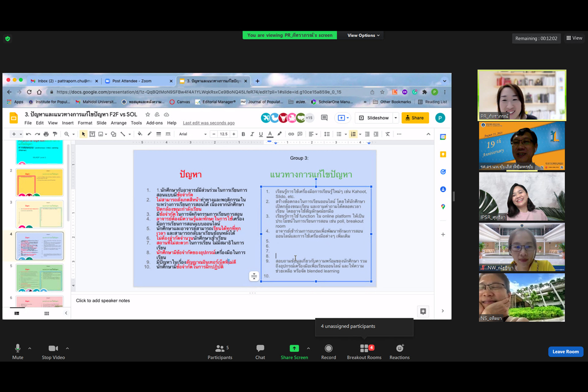This screenshot has height=392, width=588.
Task: Click the yellow Share button in Slides
Action: click(x=415, y=118)
